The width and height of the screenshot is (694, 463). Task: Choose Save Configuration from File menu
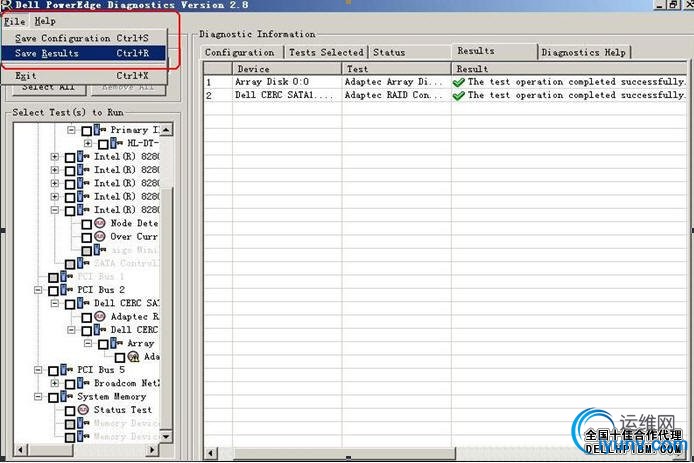(82, 38)
